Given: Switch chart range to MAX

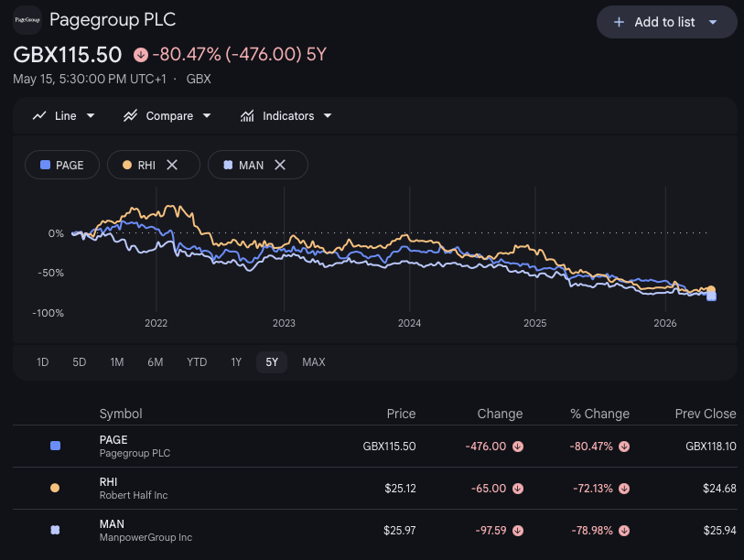Looking at the screenshot, I should [314, 362].
